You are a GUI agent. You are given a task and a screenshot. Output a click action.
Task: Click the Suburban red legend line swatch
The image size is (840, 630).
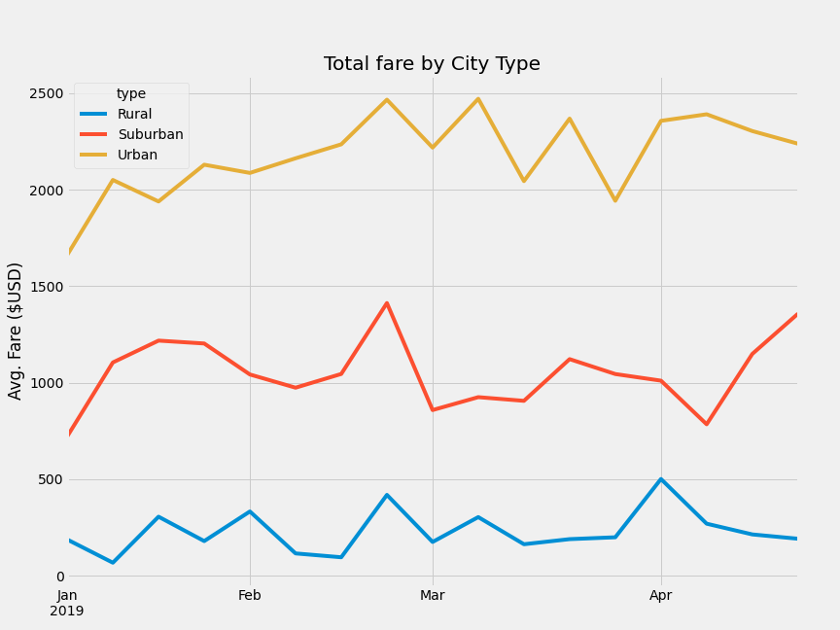[93, 134]
